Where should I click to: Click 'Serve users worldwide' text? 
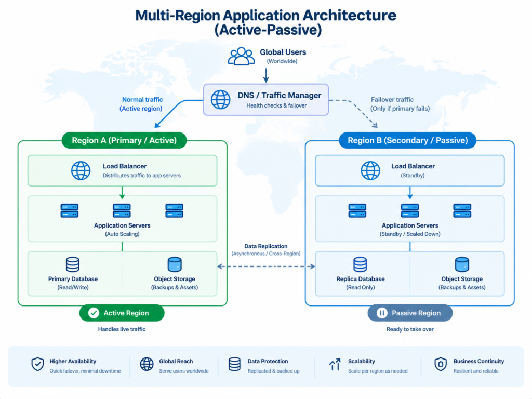click(x=184, y=371)
